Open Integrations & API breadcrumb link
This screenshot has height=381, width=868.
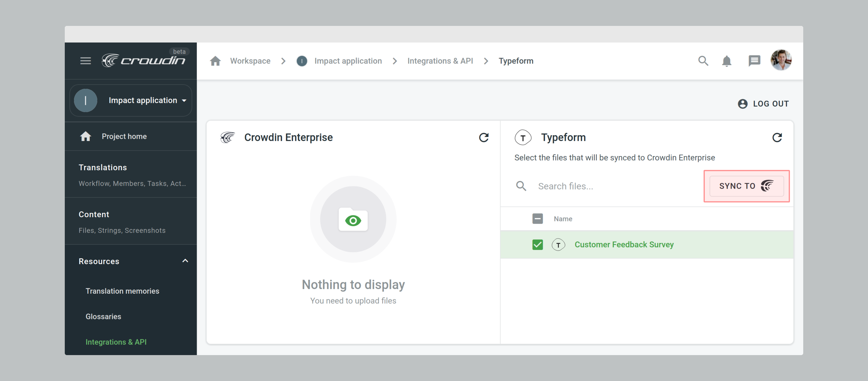[440, 61]
